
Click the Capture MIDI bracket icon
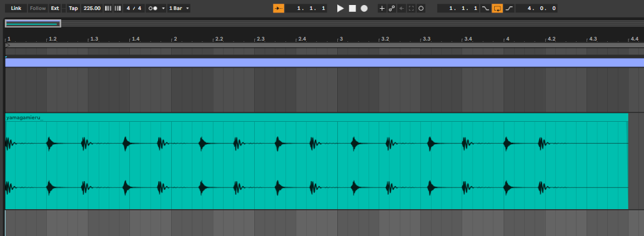click(411, 8)
